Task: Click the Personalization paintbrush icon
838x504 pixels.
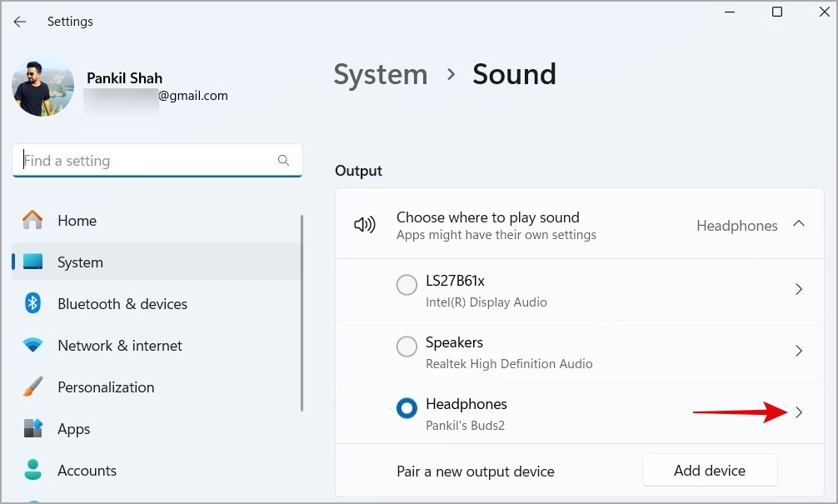Action: point(32,387)
